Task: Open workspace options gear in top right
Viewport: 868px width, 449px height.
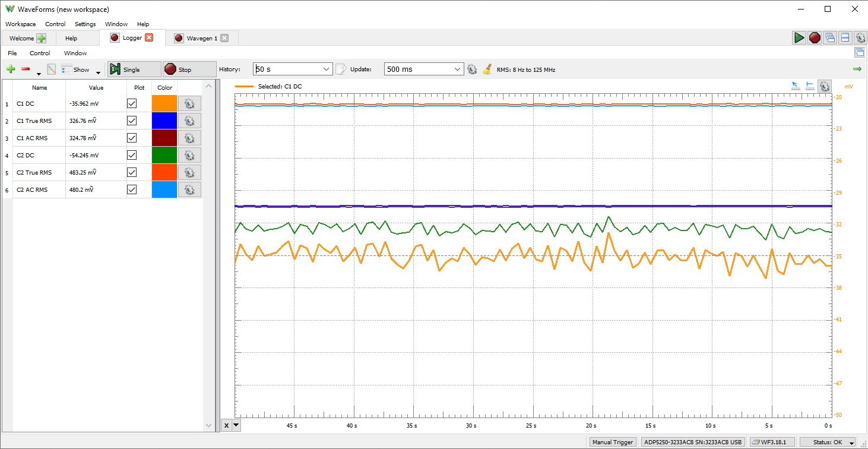Action: [860, 38]
